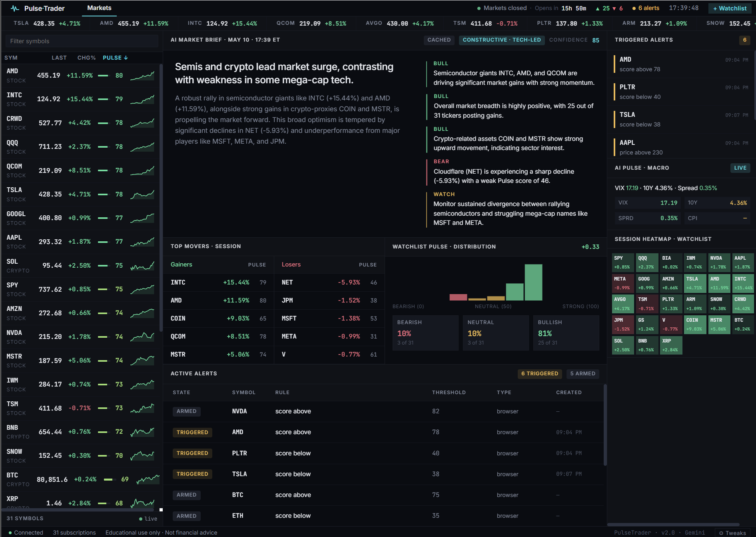Click the VIX 17.19 macro tile
Viewport: 756px width, 537px height.
[x=648, y=203]
